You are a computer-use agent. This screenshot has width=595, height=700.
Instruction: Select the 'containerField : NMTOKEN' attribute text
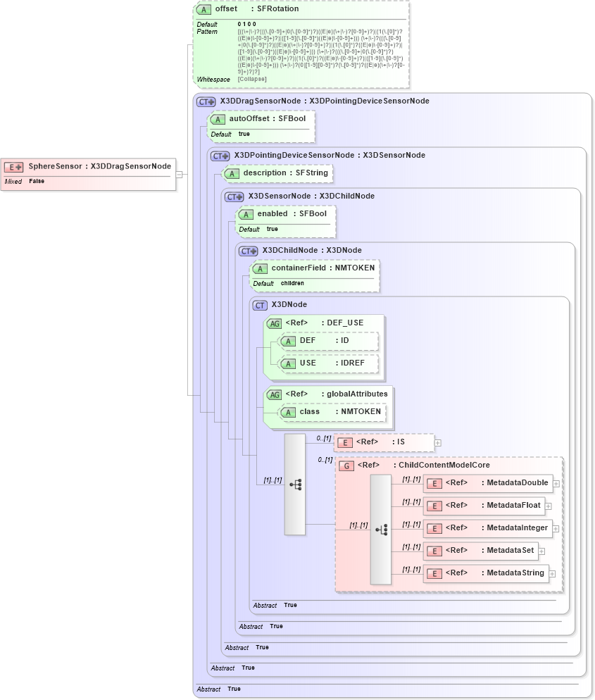pos(323,268)
